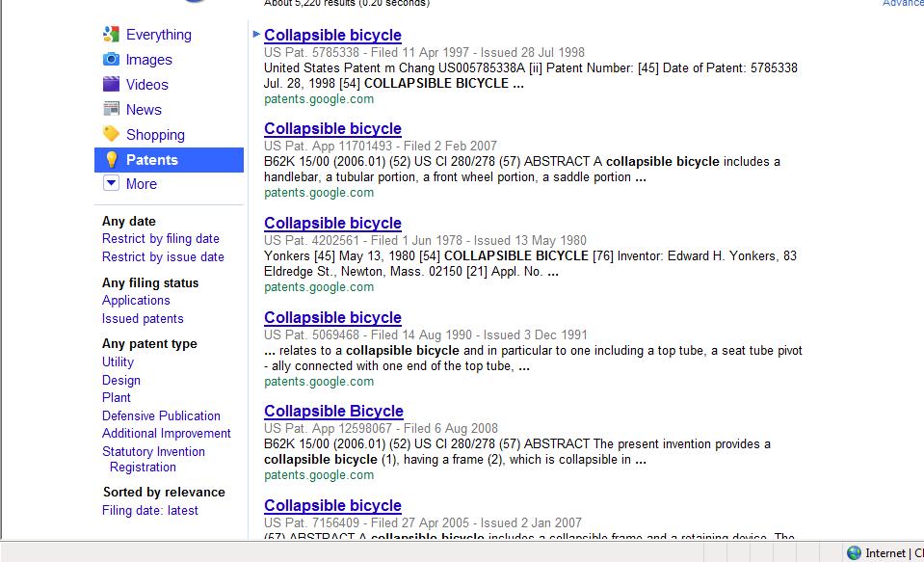Viewport: 924px width, 562px height.
Task: Click the Shopping price tag icon
Action: tap(111, 134)
